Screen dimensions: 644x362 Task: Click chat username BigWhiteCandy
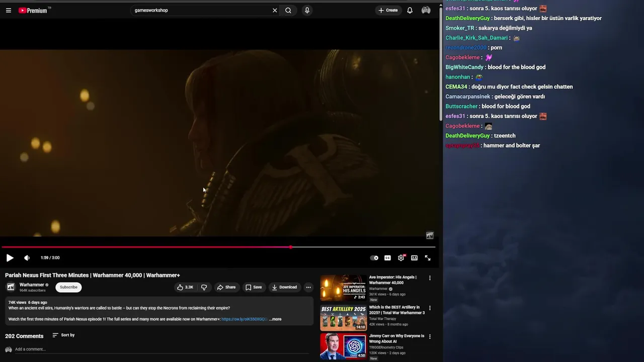[x=464, y=67]
